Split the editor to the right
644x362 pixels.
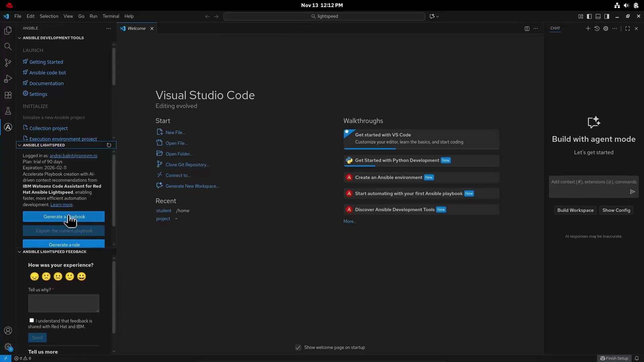click(527, 28)
